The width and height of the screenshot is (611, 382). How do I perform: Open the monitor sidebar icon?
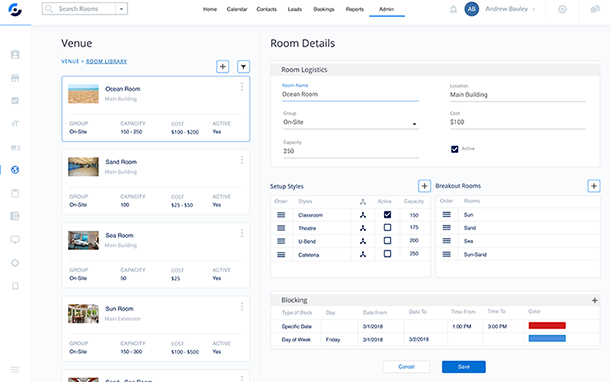click(x=15, y=239)
